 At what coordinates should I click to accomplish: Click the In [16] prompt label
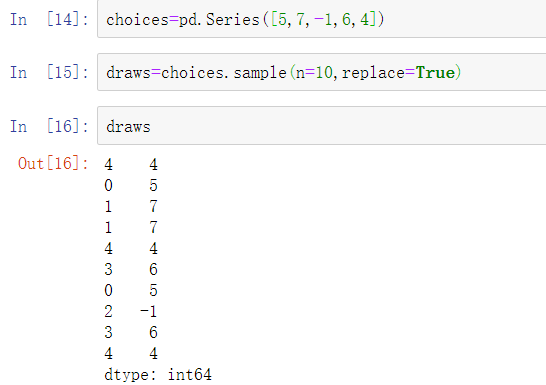click(x=49, y=126)
